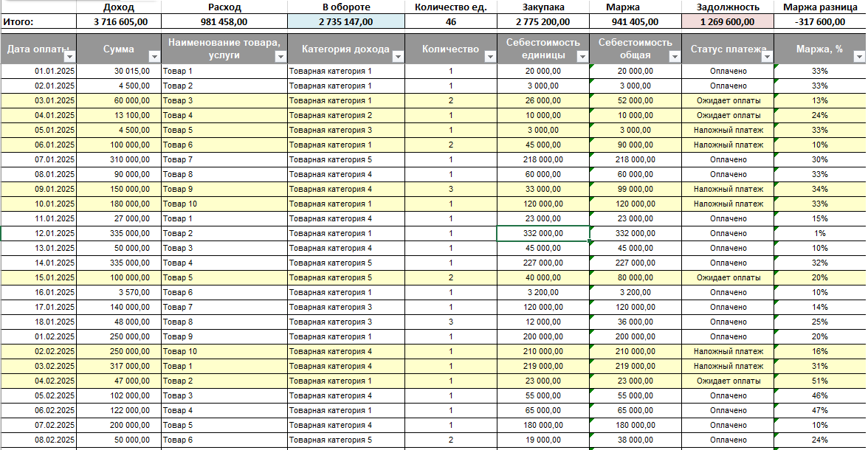Select the total cost cell 38 000,00
Viewport: 868px width, 450px height.
pos(635,440)
